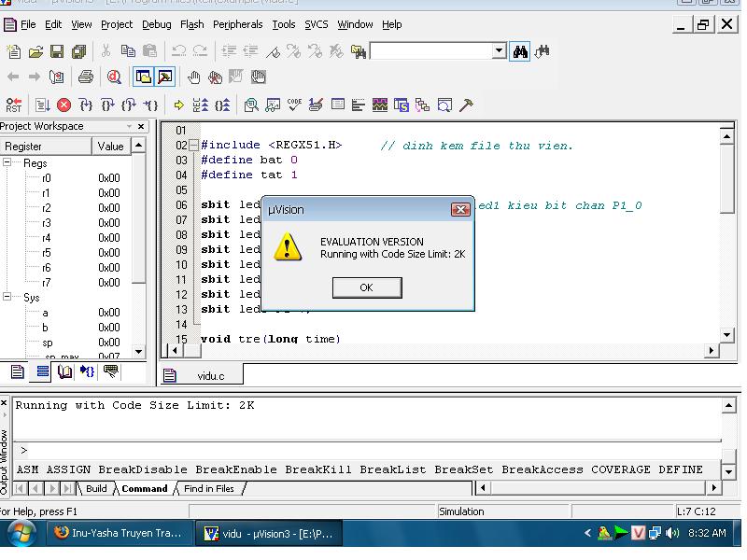Screen dimensions: 747x560
Task: Click the Paste clipboard icon
Action: (149, 51)
